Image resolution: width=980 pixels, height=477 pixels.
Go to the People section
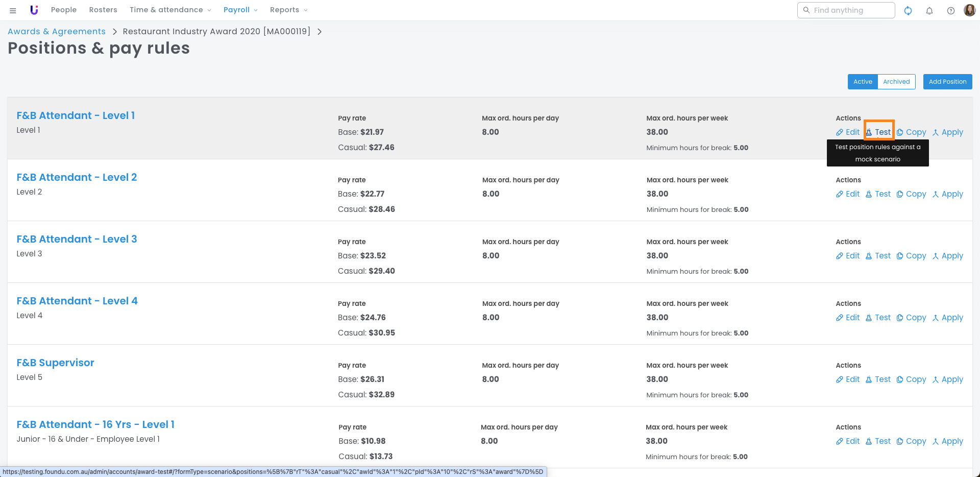click(x=64, y=10)
